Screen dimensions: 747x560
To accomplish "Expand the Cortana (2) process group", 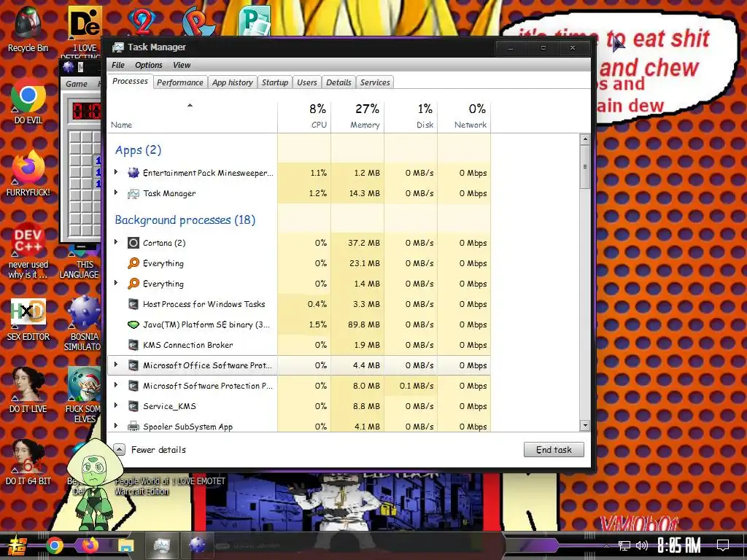I will (x=116, y=242).
